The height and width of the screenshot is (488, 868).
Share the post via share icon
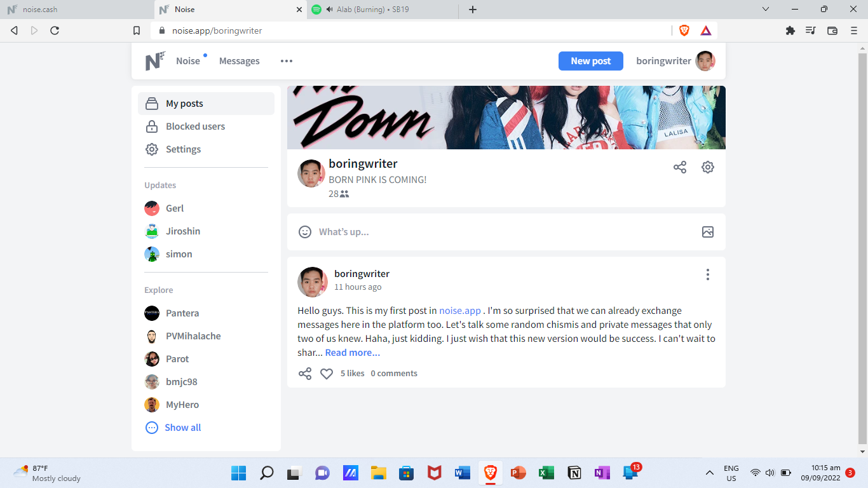click(x=305, y=374)
